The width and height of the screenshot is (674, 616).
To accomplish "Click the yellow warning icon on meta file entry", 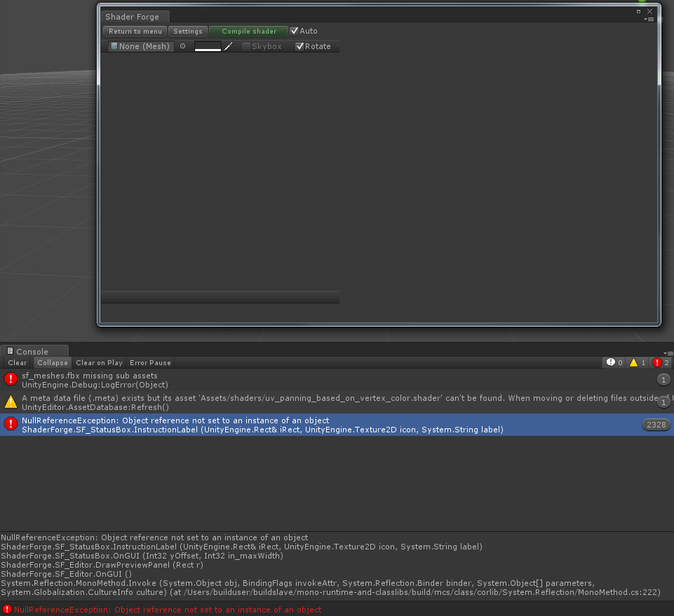I will coord(10,402).
